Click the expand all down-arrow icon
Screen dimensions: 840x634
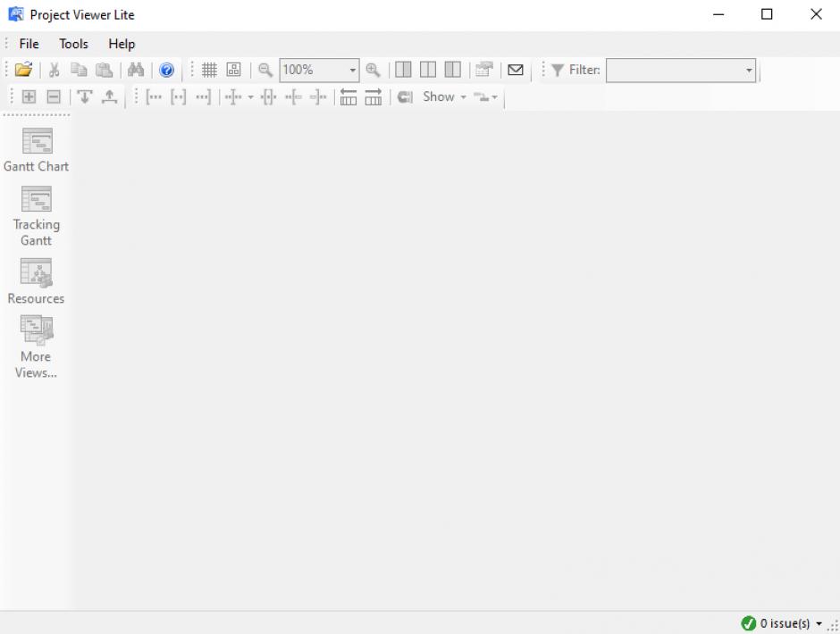[85, 96]
